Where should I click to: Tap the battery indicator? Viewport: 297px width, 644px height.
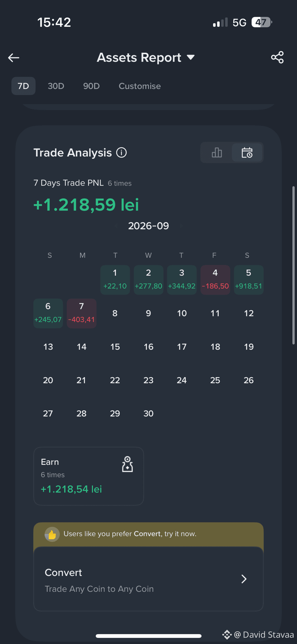tap(261, 22)
